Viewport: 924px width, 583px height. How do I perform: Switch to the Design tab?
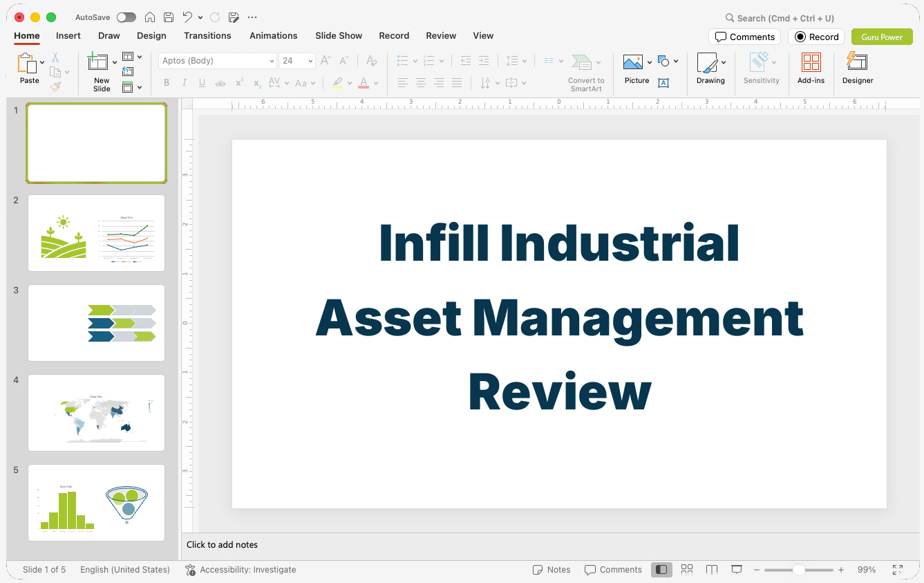151,35
